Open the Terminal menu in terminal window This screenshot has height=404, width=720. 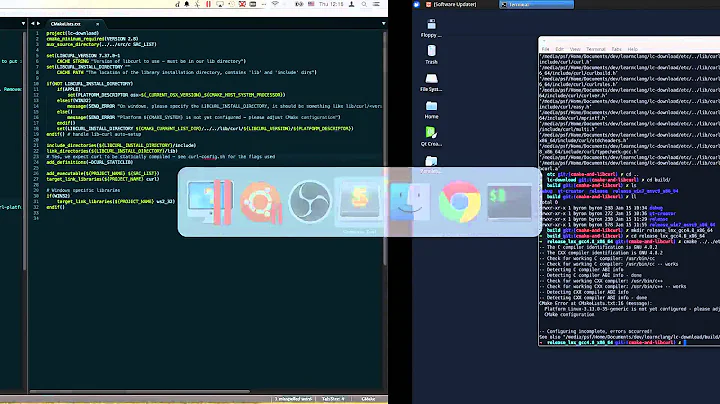(594, 48)
